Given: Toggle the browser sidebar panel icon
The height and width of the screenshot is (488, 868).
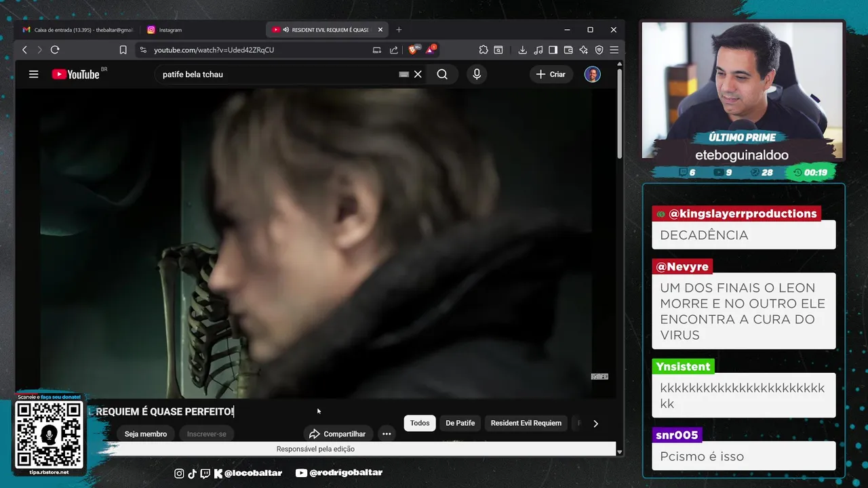Looking at the screenshot, I should coord(553,49).
